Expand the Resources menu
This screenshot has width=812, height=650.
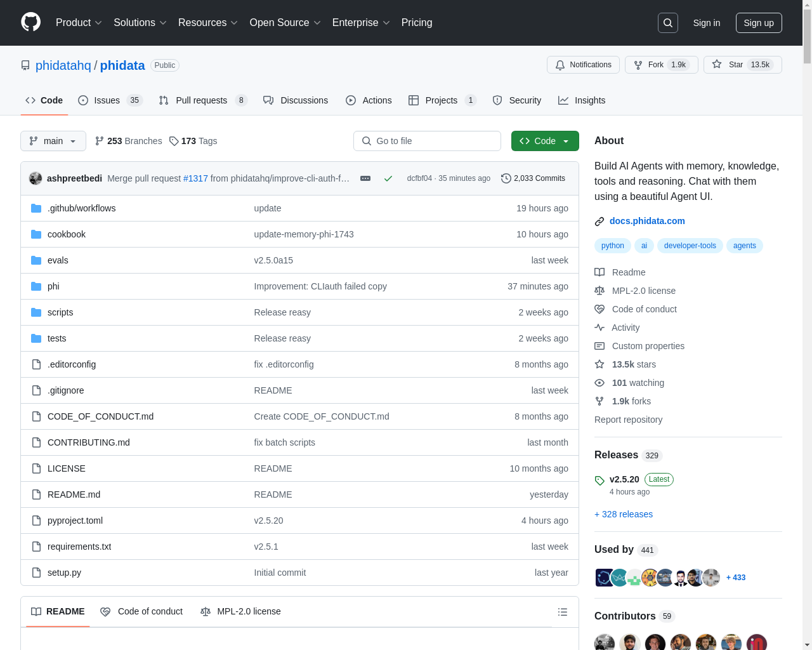(x=208, y=23)
